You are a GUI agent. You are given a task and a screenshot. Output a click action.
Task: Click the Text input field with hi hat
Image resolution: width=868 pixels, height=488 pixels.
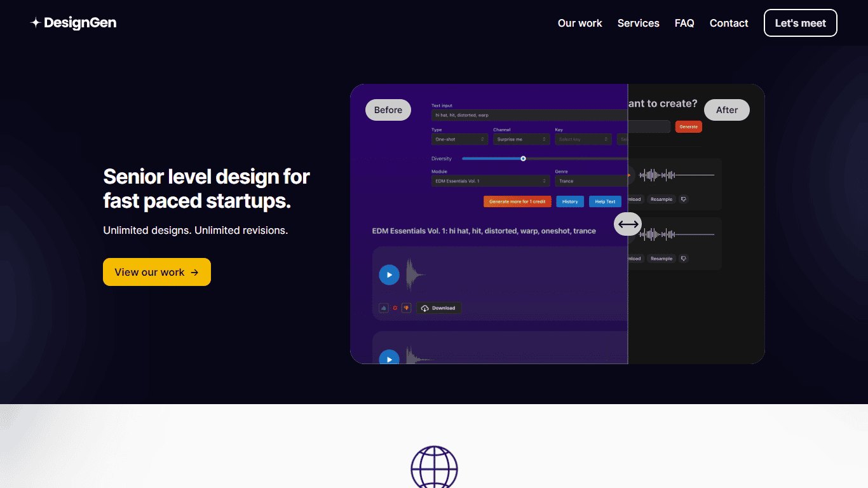coord(529,115)
